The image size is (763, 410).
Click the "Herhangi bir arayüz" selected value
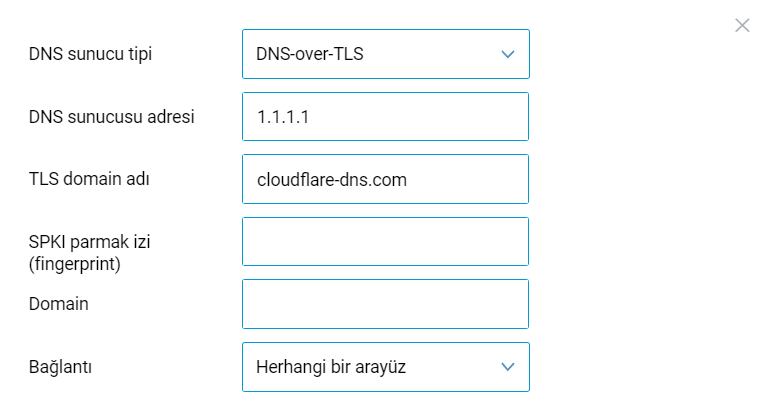[x=331, y=367]
